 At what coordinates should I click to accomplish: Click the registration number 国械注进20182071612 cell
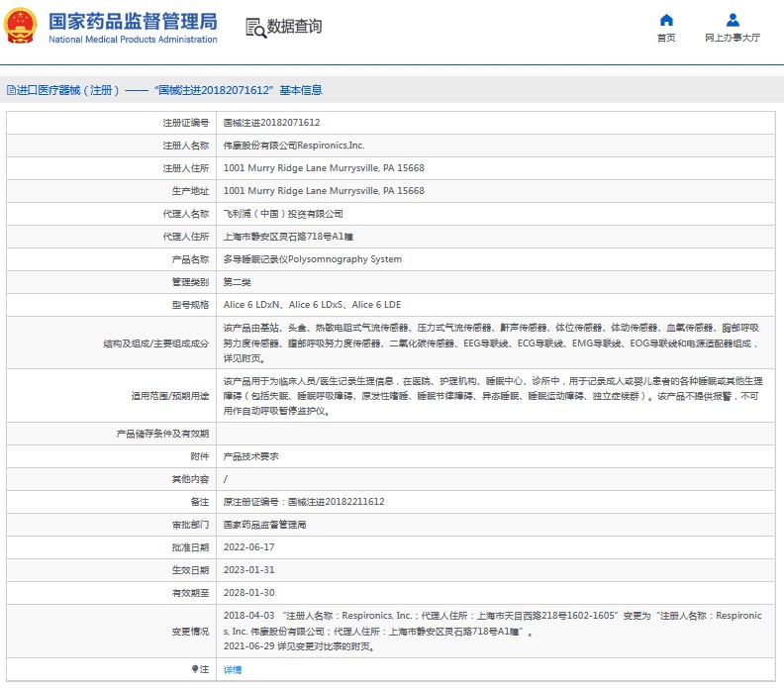[x=271, y=123]
